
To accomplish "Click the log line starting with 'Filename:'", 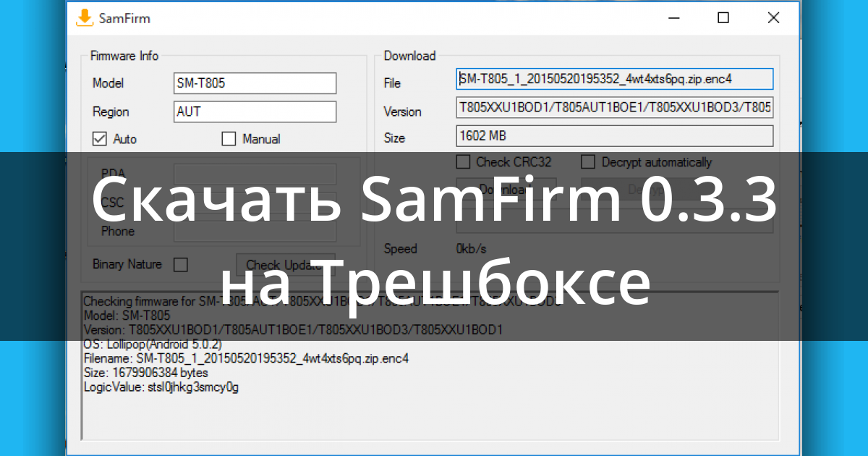I will 246,358.
